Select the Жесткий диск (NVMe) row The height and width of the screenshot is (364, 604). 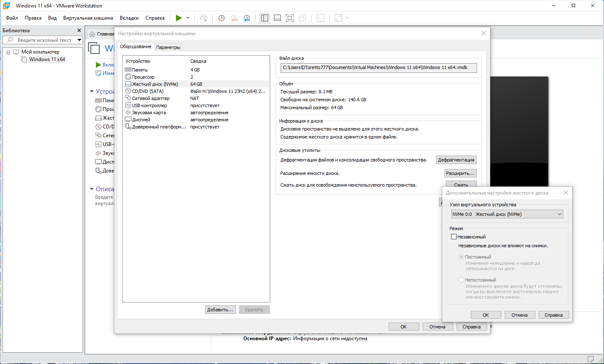(196, 84)
